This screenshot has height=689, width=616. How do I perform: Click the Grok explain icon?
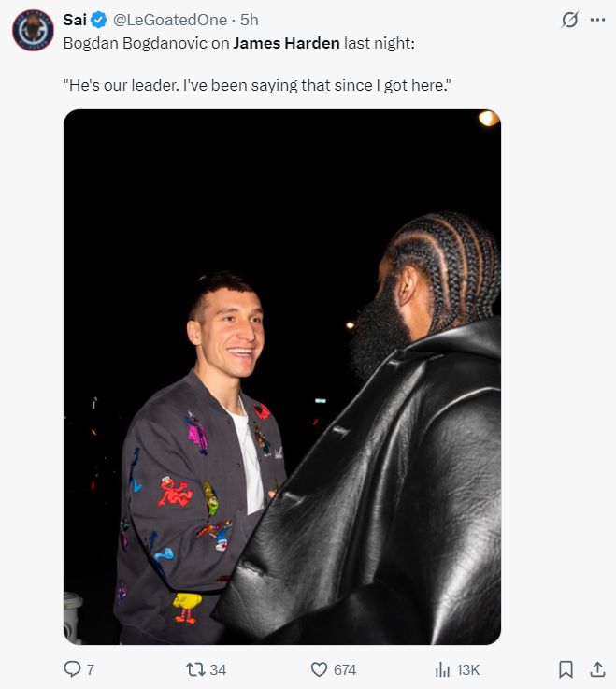pyautogui.click(x=570, y=20)
